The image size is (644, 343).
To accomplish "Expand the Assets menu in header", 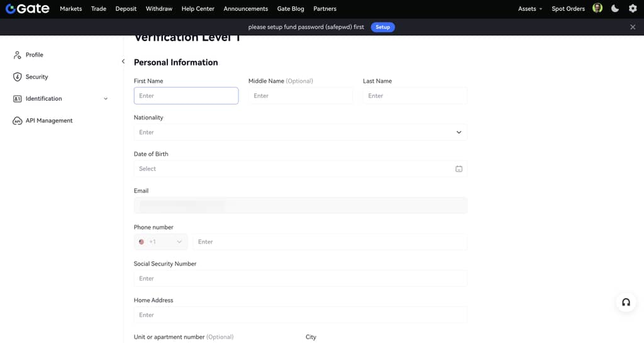I will coord(530,9).
